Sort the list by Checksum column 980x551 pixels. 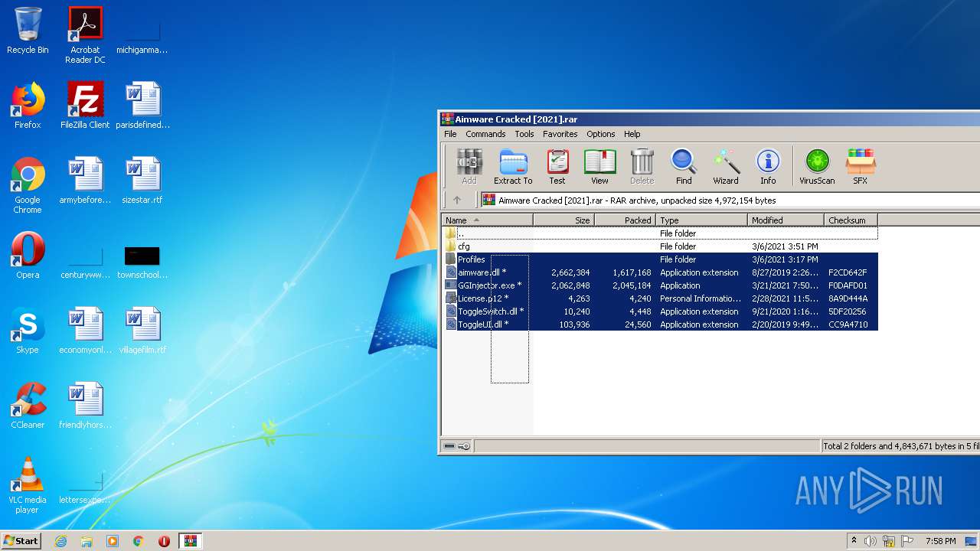pyautogui.click(x=851, y=220)
